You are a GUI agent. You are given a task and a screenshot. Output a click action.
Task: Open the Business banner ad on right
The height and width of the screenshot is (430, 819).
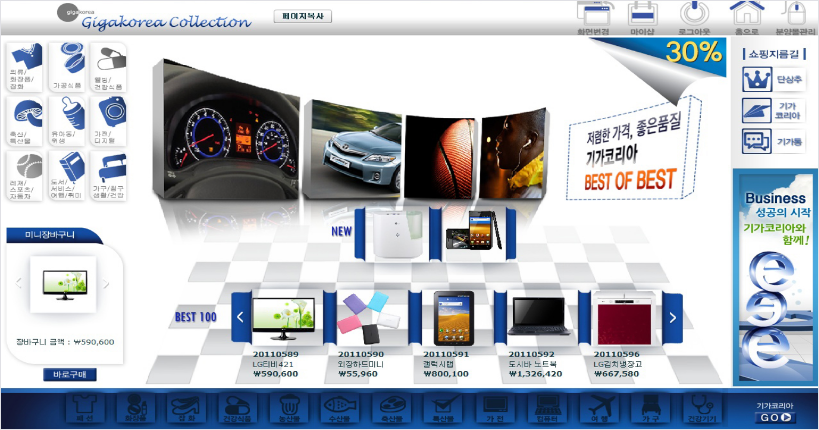[x=775, y=277]
